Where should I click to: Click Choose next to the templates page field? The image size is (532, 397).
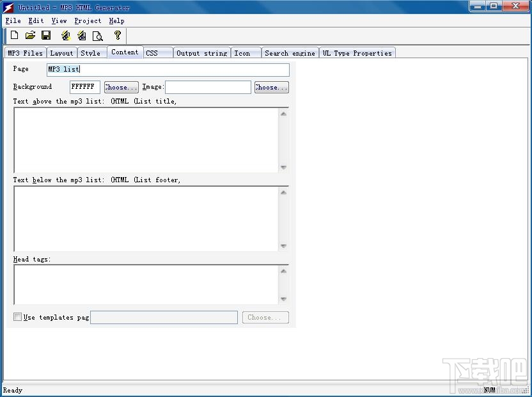point(265,317)
